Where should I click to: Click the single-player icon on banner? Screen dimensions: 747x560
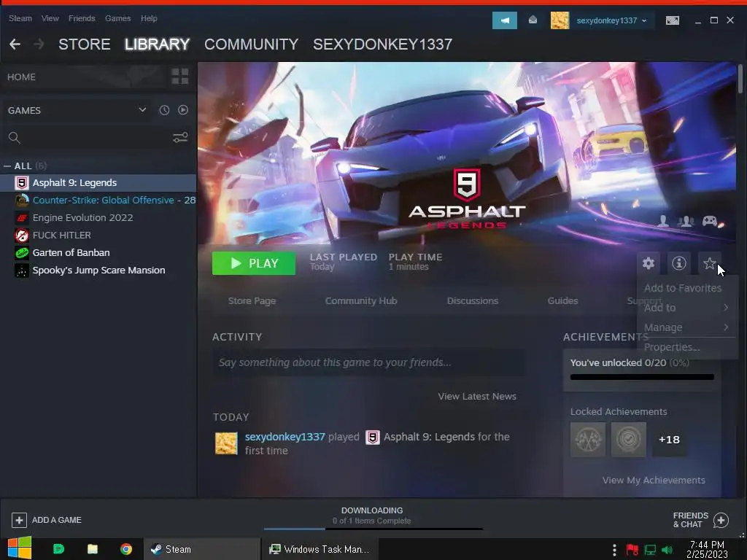[x=662, y=221]
